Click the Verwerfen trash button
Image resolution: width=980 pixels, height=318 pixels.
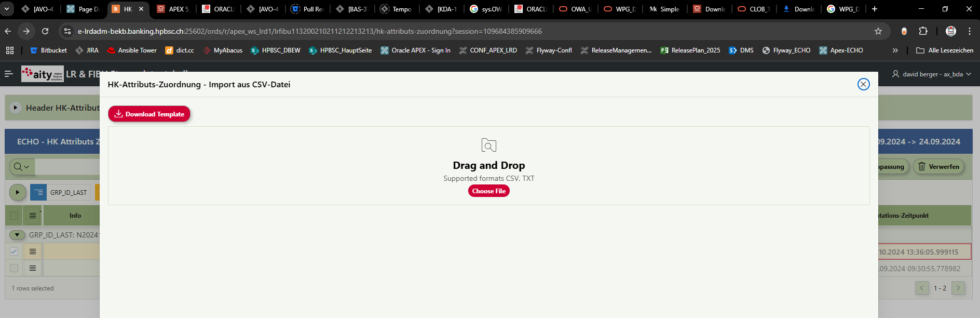click(938, 167)
